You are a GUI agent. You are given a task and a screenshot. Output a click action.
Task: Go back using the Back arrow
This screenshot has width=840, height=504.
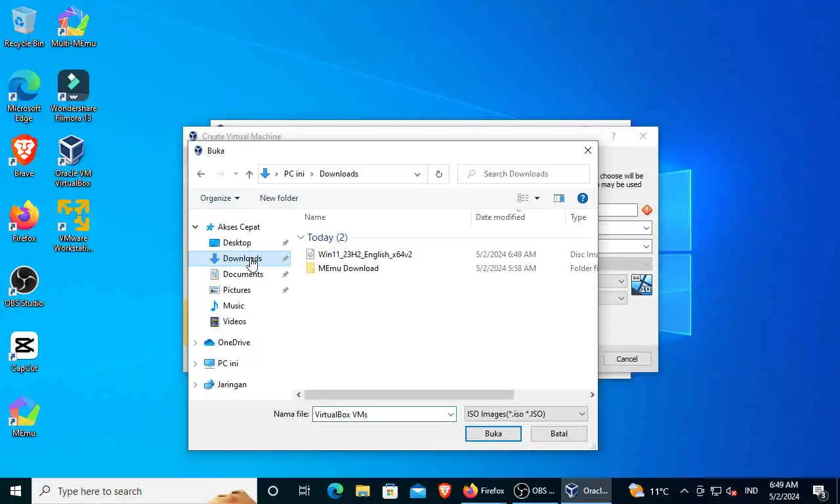(201, 174)
